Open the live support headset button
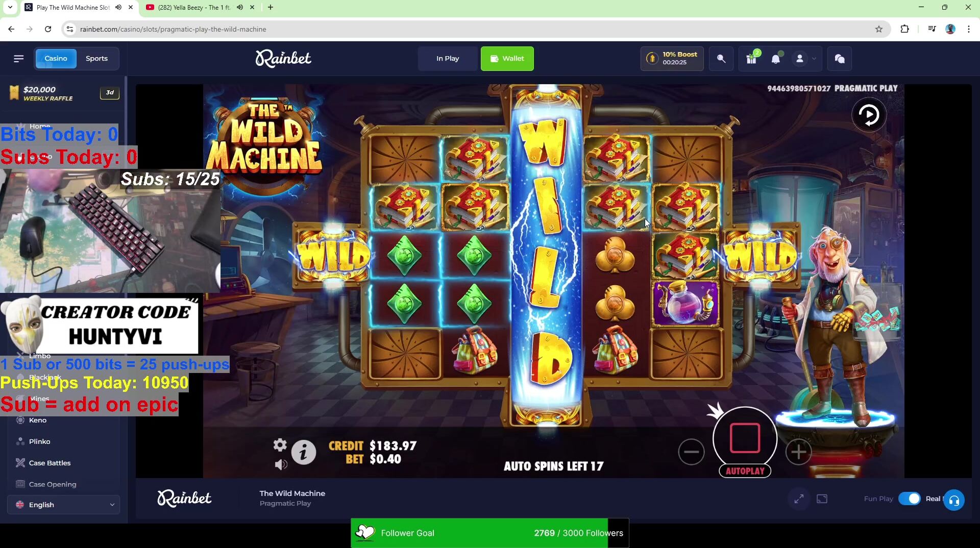The image size is (980, 548). click(x=953, y=500)
